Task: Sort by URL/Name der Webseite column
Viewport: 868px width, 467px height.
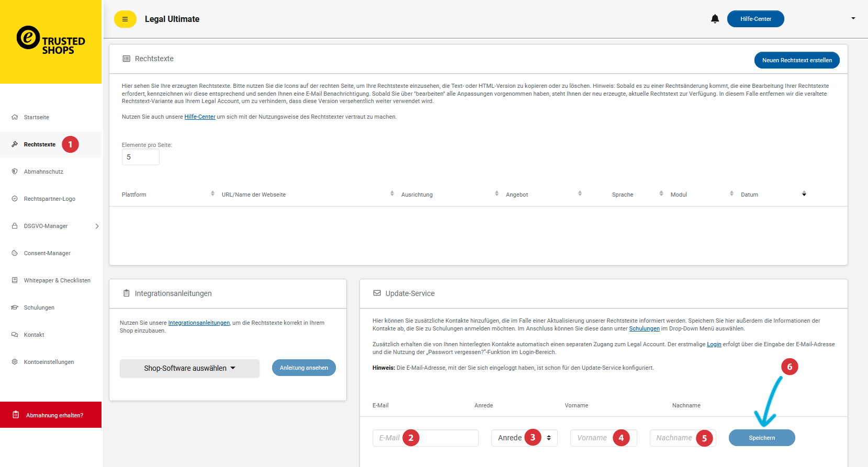Action: [392, 193]
